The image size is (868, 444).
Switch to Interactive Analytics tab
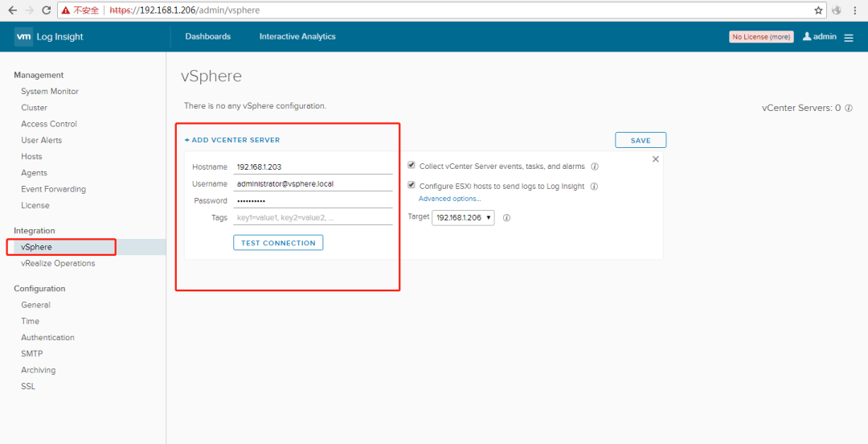(x=297, y=36)
